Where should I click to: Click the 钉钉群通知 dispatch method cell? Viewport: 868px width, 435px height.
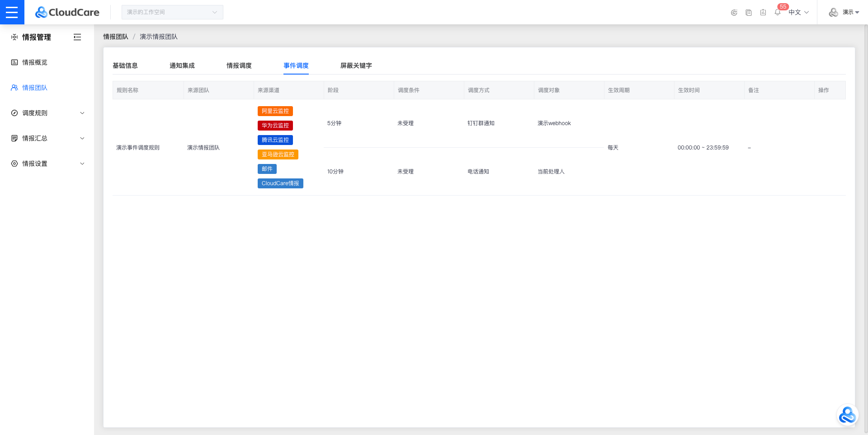point(481,123)
